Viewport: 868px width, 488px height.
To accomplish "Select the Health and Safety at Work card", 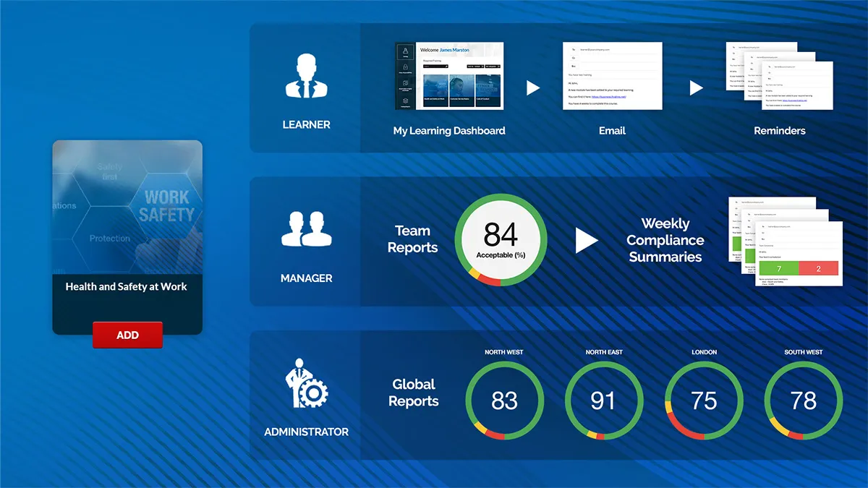I will click(127, 237).
